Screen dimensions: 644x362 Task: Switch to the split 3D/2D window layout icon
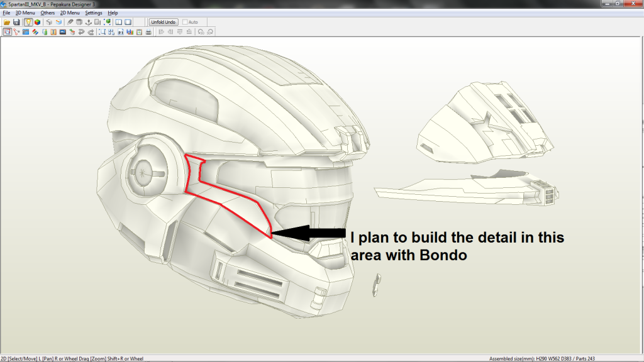coord(119,22)
